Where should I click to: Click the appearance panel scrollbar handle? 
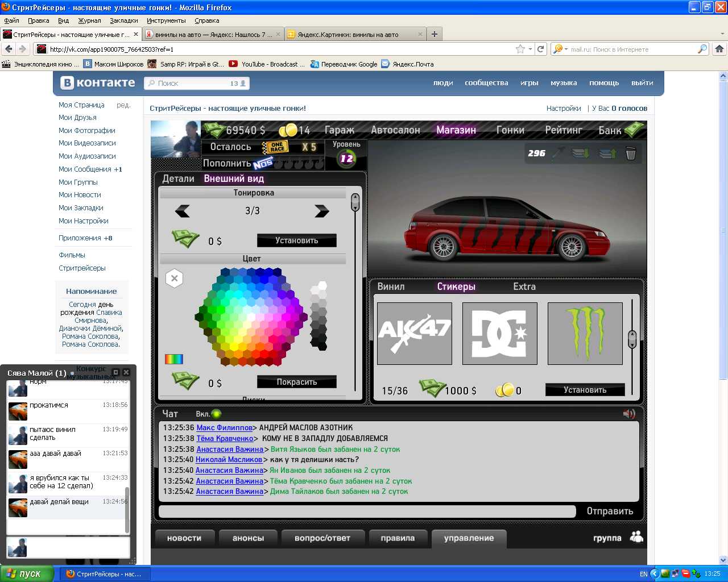pos(355,202)
